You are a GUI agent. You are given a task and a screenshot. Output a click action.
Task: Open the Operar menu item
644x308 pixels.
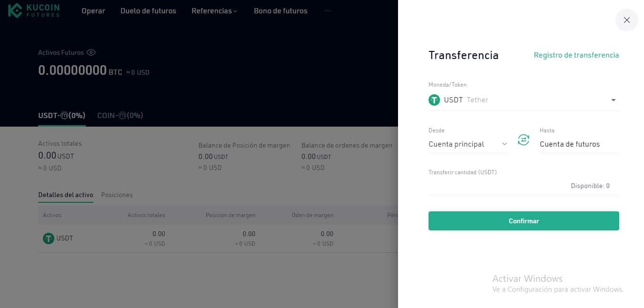tap(93, 10)
